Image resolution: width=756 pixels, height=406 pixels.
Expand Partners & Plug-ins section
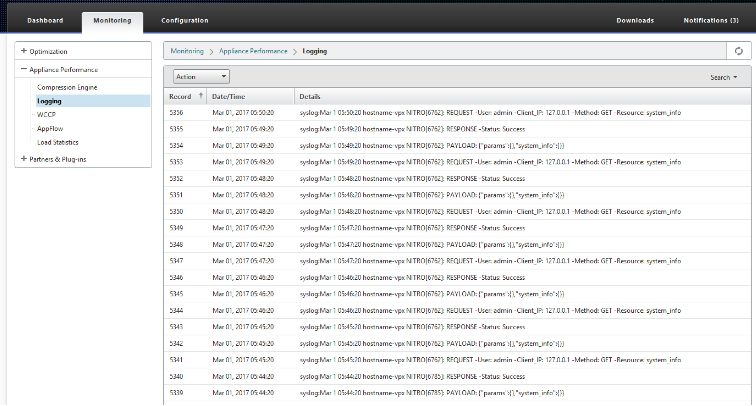[x=24, y=159]
